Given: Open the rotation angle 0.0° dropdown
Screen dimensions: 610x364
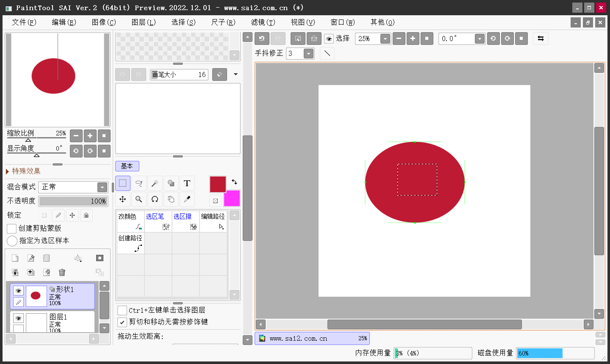Looking at the screenshot, I should pyautogui.click(x=480, y=39).
